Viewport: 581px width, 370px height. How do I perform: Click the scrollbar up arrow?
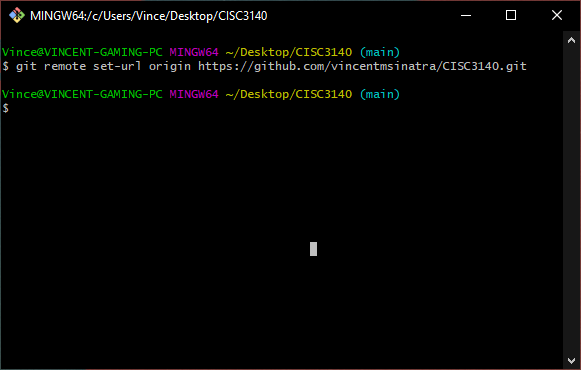coord(571,40)
